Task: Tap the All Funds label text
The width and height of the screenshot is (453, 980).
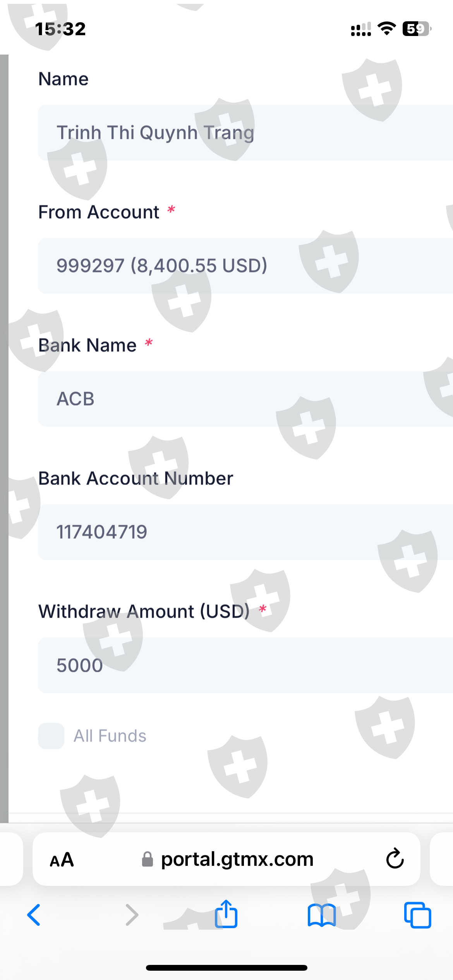Action: (x=110, y=736)
